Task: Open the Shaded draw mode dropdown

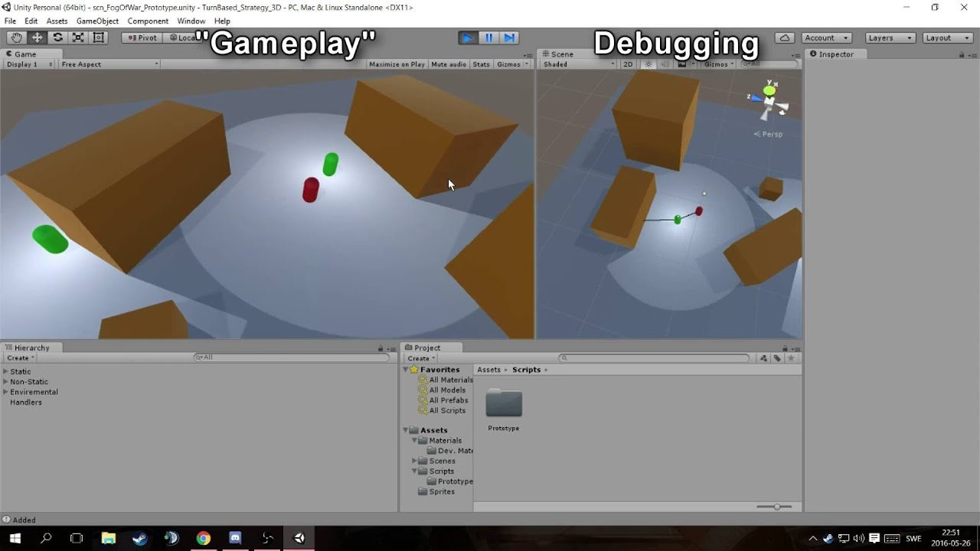Action: coord(578,64)
